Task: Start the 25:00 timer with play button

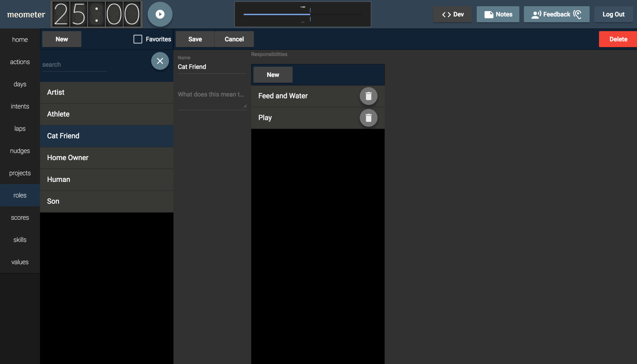Action: point(160,14)
